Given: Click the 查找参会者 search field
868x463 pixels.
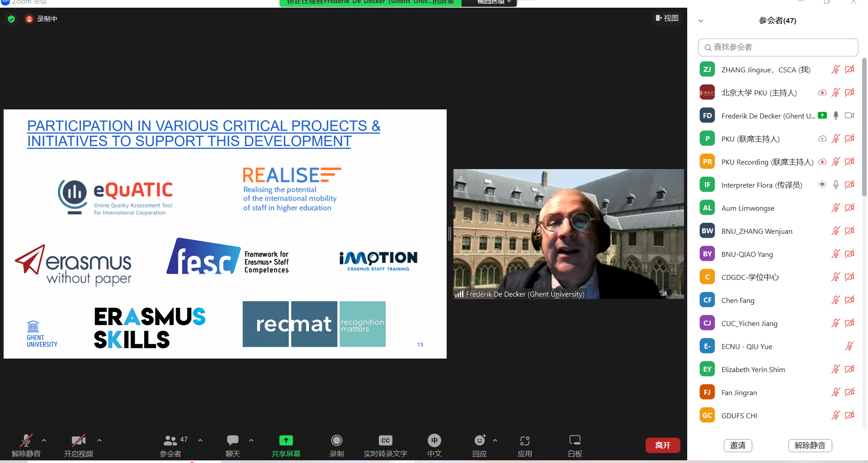Looking at the screenshot, I should 778,47.
